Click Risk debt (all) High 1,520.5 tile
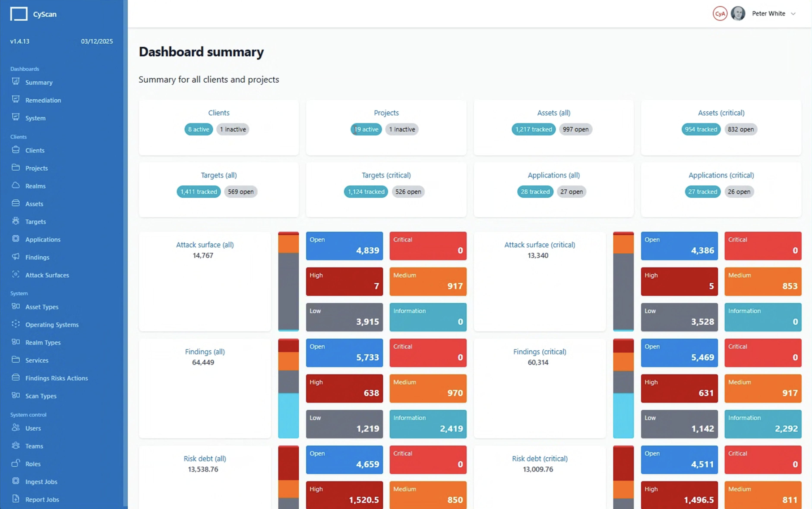 tap(344, 495)
